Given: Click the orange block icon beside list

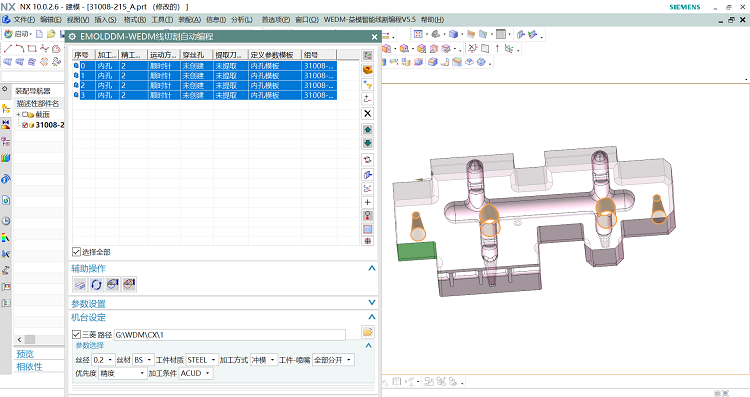Looking at the screenshot, I should click(x=367, y=70).
